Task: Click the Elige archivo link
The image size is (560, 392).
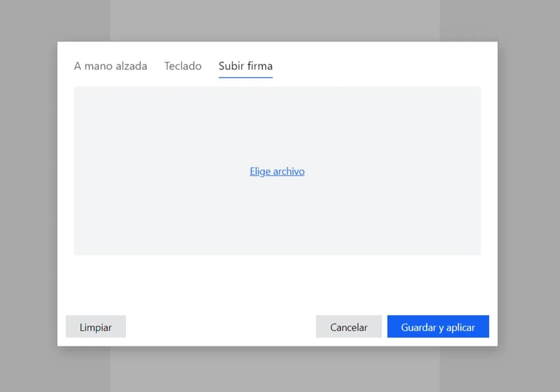Action: coord(277,171)
